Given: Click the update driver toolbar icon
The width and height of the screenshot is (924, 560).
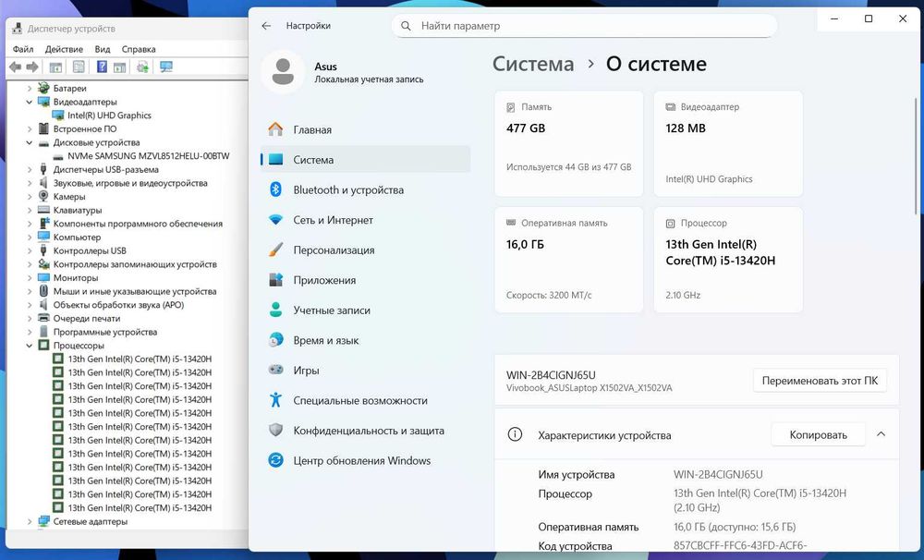Looking at the screenshot, I should pyautogui.click(x=142, y=67).
